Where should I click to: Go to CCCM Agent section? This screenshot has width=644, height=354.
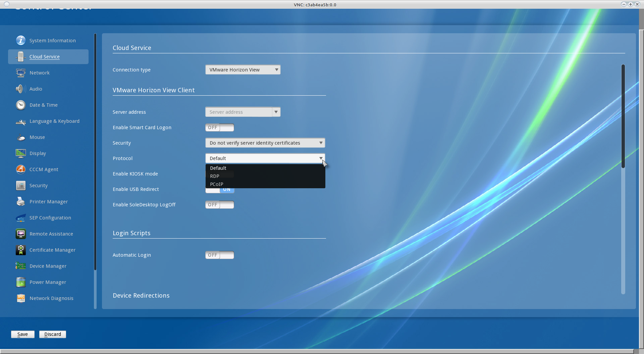pos(44,169)
